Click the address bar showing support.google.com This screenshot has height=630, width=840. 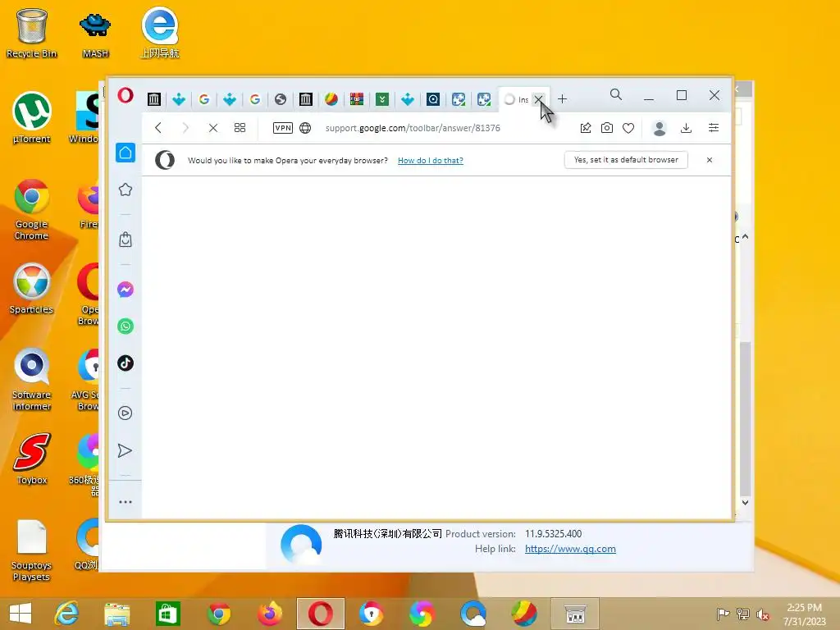(x=413, y=128)
